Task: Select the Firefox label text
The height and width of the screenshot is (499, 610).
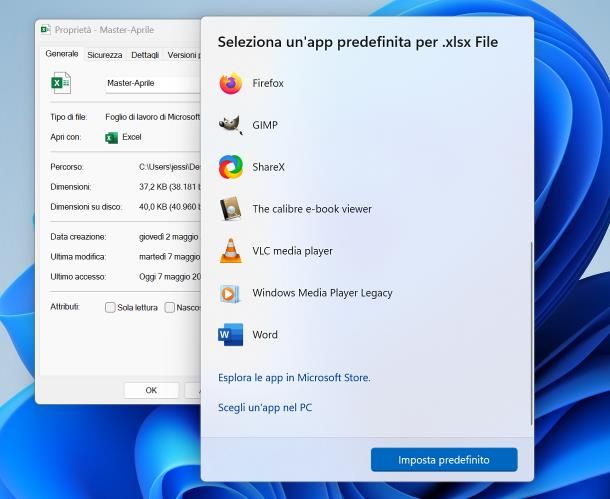Action: tap(268, 83)
